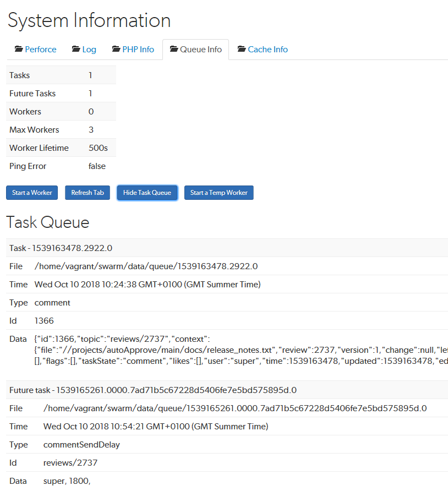Click the file path ending 575895d.0
The width and height of the screenshot is (448, 491).
click(235, 408)
